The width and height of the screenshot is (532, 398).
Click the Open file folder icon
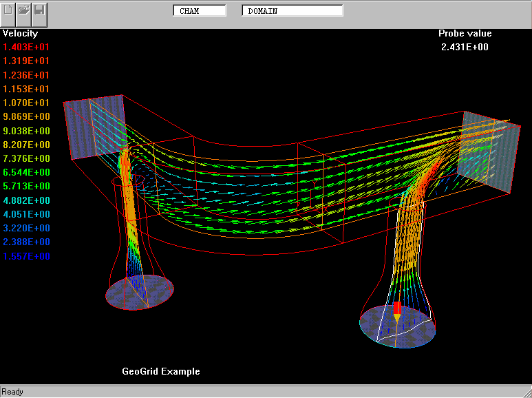(x=24, y=10)
